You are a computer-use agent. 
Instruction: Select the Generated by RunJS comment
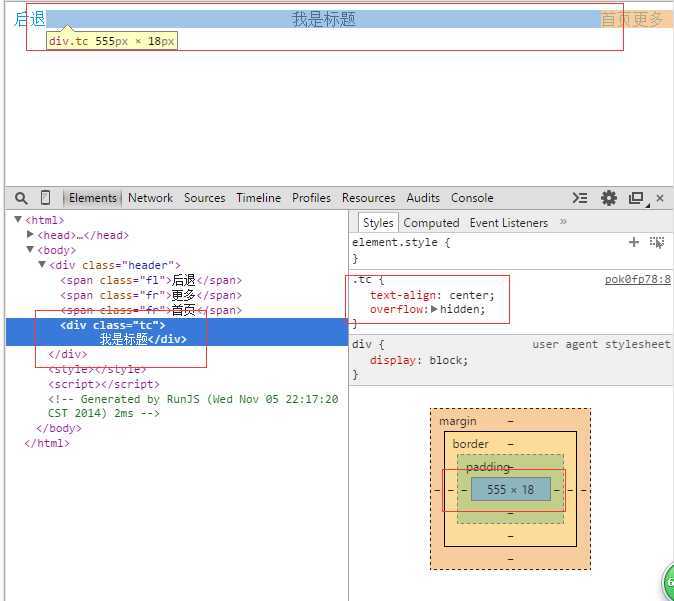193,406
